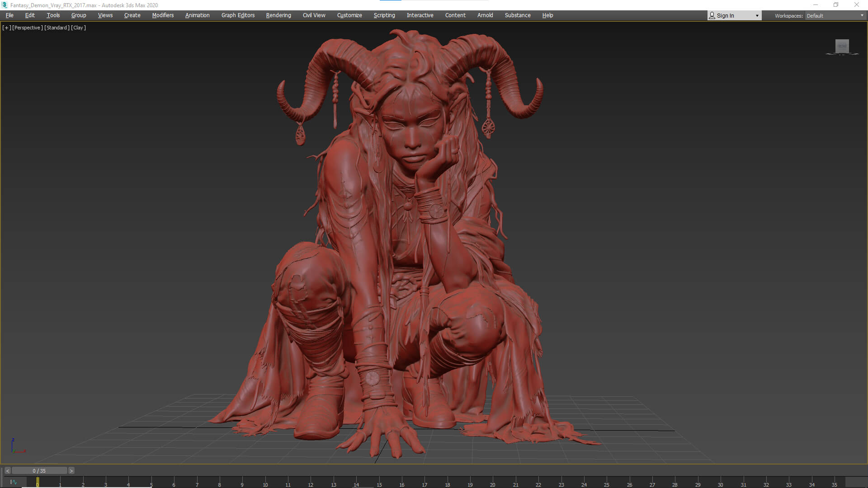Open the [Clay] per-view style menu

point(78,28)
